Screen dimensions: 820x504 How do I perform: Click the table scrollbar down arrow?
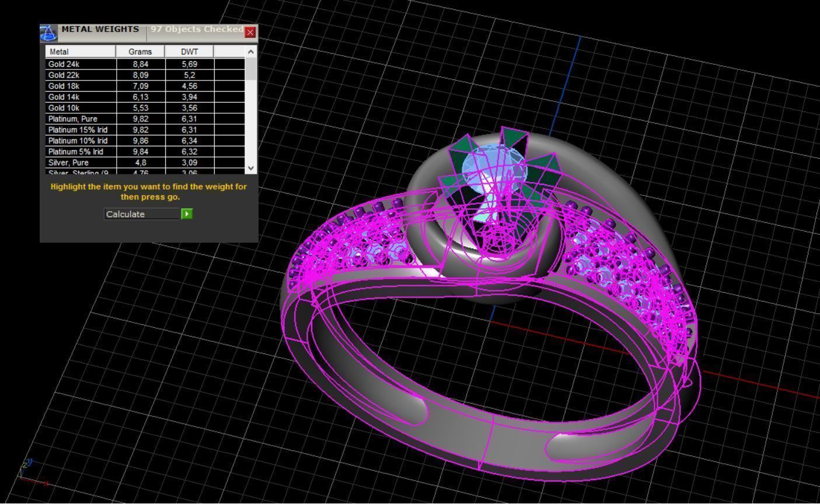251,168
